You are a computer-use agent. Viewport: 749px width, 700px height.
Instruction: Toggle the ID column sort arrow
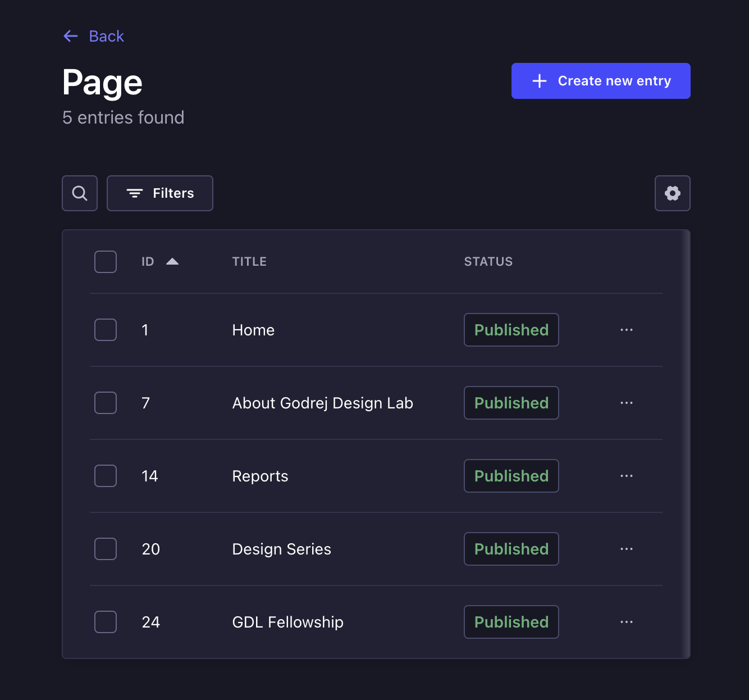173,261
